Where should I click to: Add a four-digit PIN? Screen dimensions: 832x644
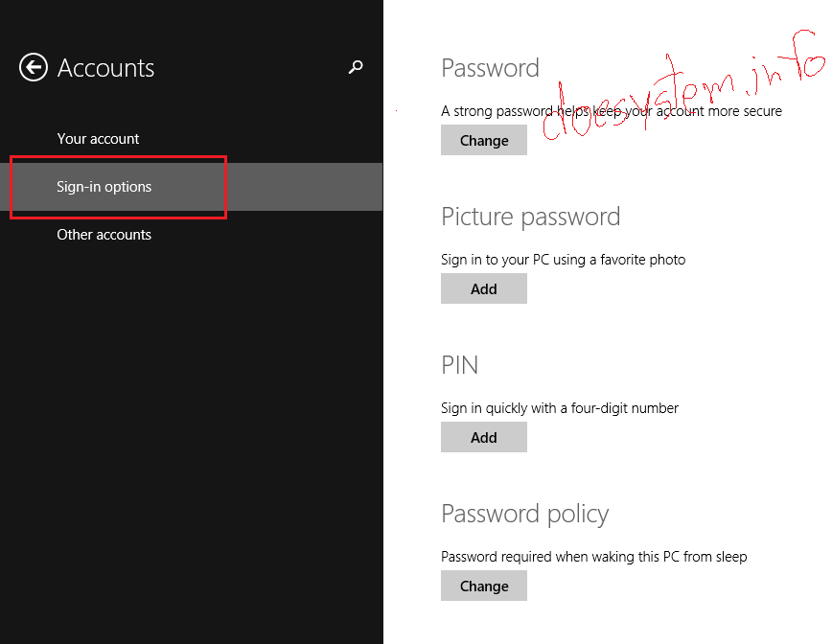click(x=483, y=437)
